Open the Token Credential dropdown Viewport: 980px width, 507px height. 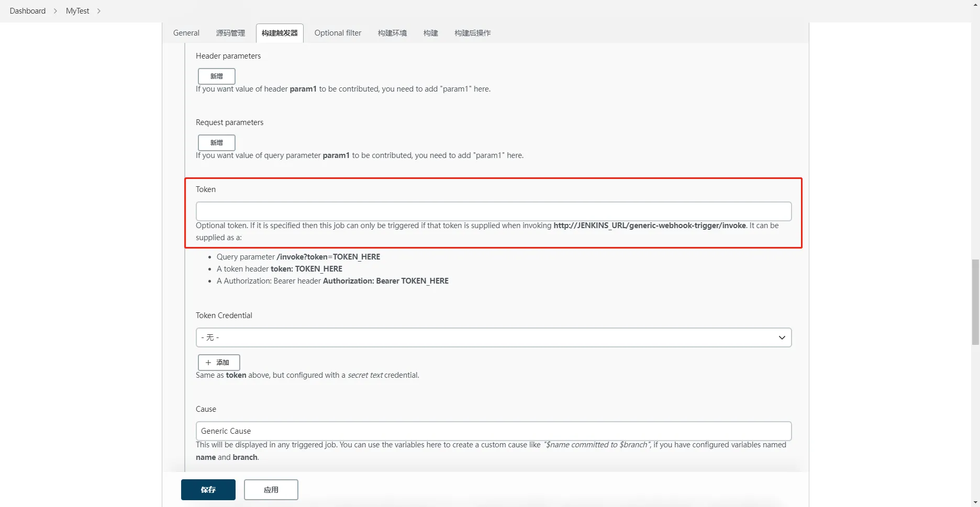pyautogui.click(x=493, y=337)
